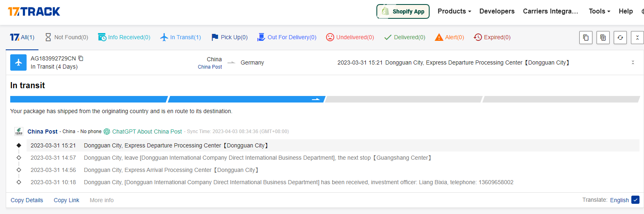Click the blue in-transit progress bar

[245, 99]
